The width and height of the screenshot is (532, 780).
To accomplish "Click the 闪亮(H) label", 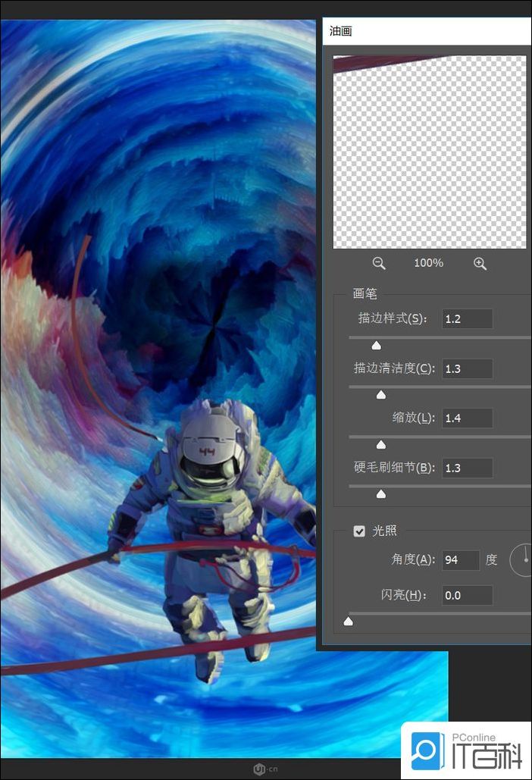I will (x=404, y=595).
